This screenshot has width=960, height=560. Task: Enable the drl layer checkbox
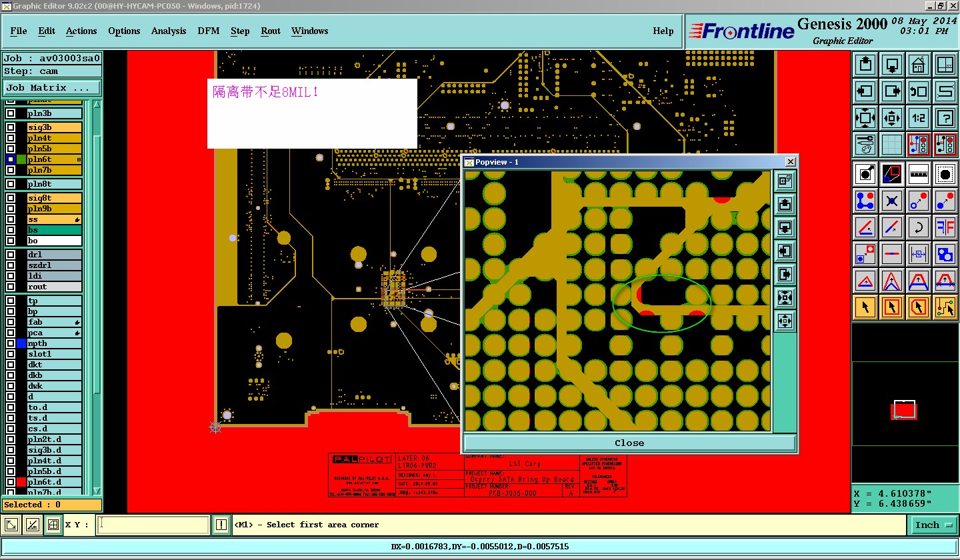click(x=11, y=255)
